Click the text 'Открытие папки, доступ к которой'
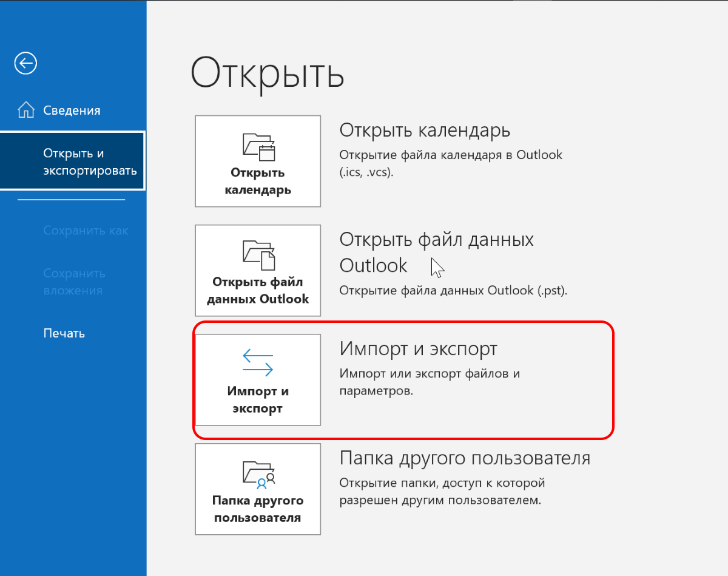Image resolution: width=728 pixels, height=576 pixels. pos(442,483)
